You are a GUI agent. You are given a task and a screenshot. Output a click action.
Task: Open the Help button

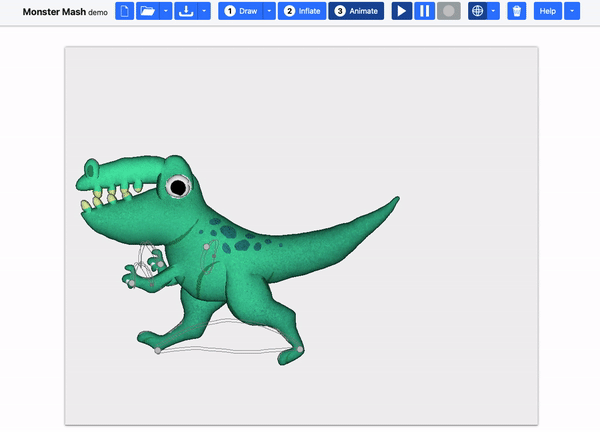[548, 11]
